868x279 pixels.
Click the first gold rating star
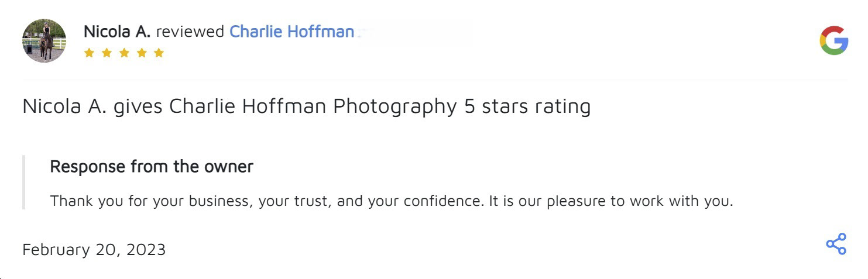click(89, 53)
